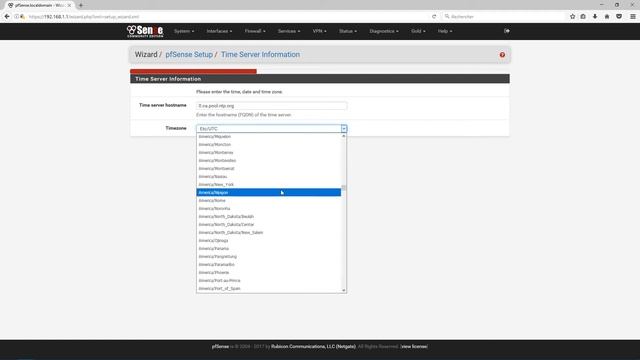Viewport: 640px width, 360px height.
Task: Open the System menu
Action: [184, 31]
